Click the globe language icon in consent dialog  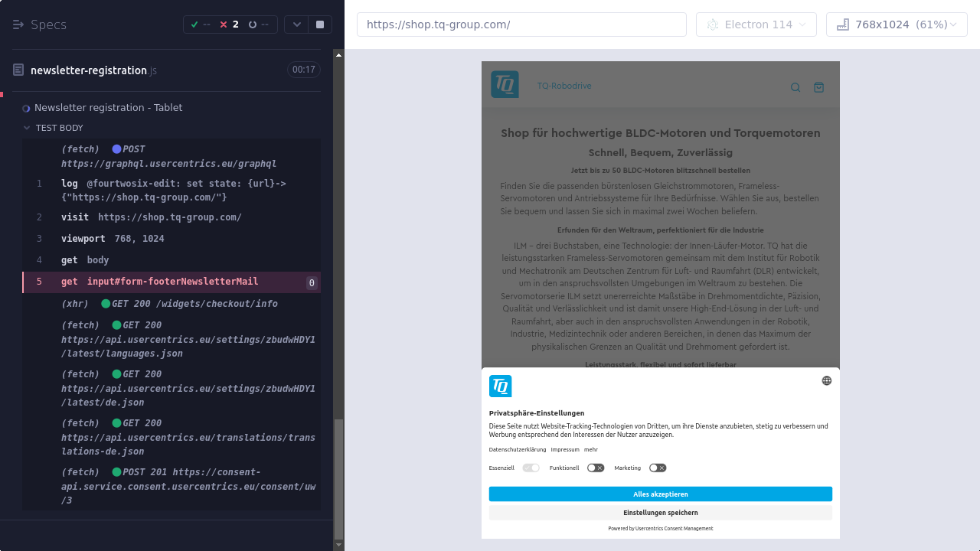coord(826,380)
